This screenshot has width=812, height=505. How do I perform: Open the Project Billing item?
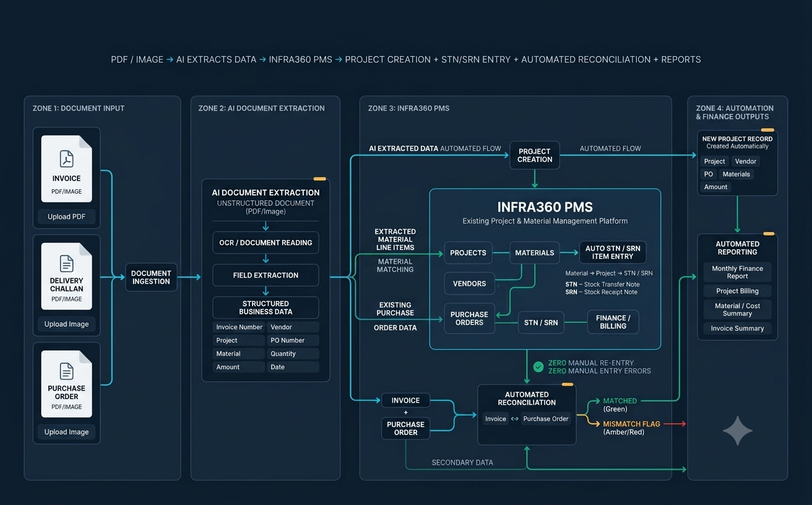click(738, 291)
